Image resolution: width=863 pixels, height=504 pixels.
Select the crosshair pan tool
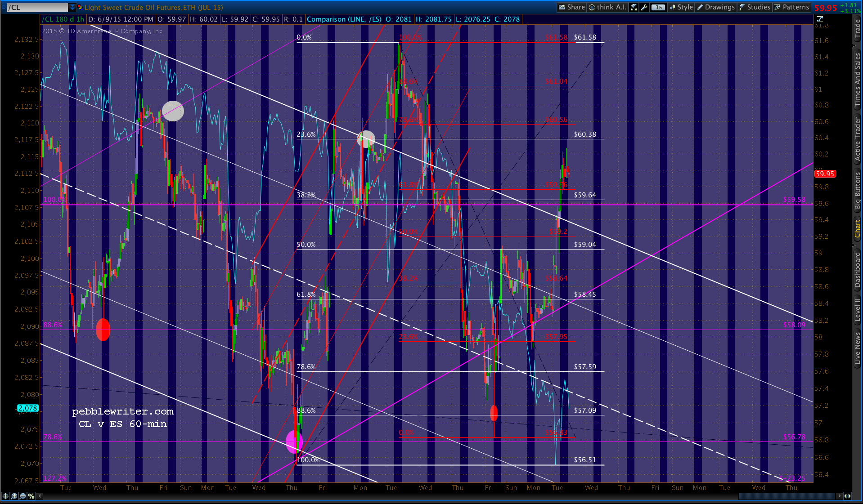[6, 496]
